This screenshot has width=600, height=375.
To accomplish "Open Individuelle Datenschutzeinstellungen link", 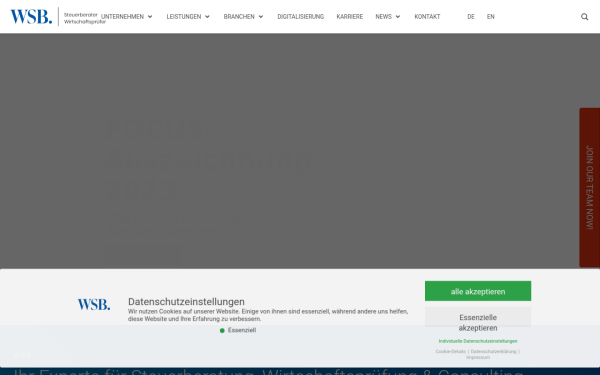I will pos(478,341).
